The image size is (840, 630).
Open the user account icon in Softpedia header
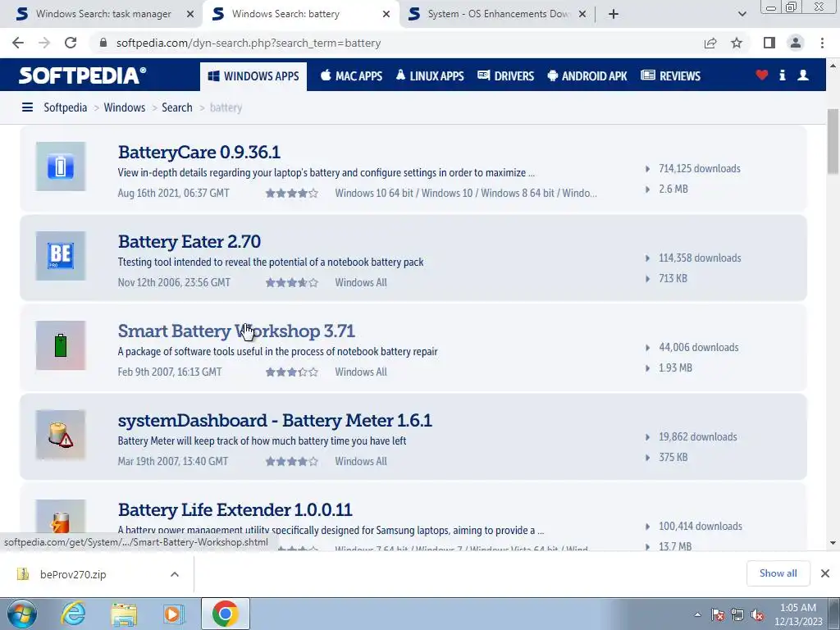[x=803, y=75]
